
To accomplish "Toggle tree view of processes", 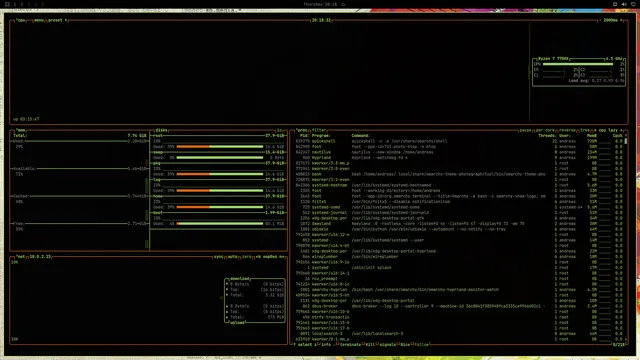I will 585,130.
